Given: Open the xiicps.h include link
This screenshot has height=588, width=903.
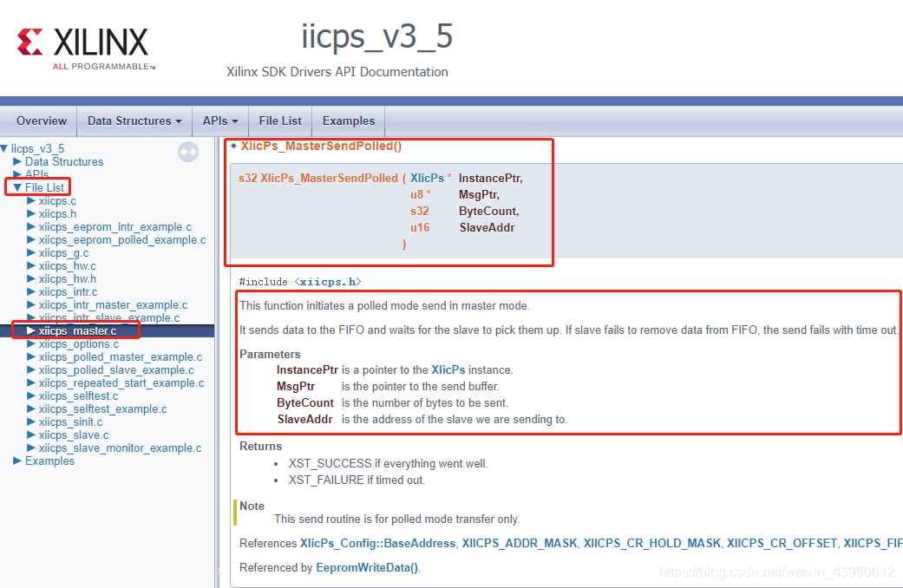Looking at the screenshot, I should pos(328,282).
